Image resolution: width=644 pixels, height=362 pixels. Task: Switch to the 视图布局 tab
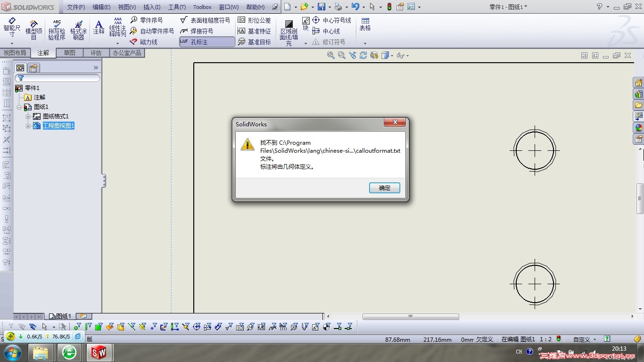click(15, 53)
